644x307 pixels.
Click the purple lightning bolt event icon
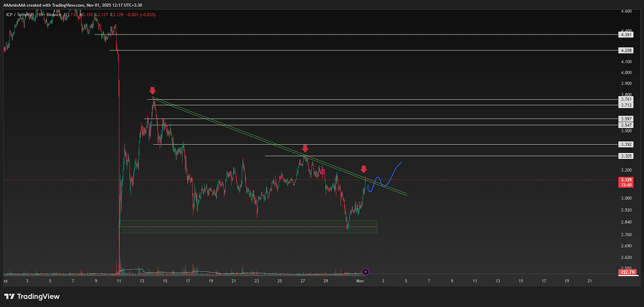click(x=366, y=271)
